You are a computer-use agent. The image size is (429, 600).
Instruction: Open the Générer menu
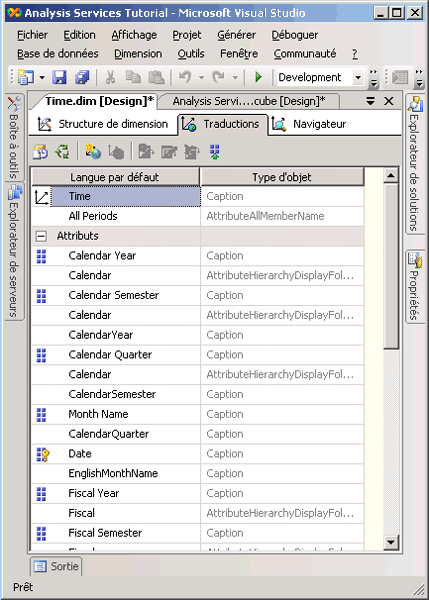click(237, 35)
